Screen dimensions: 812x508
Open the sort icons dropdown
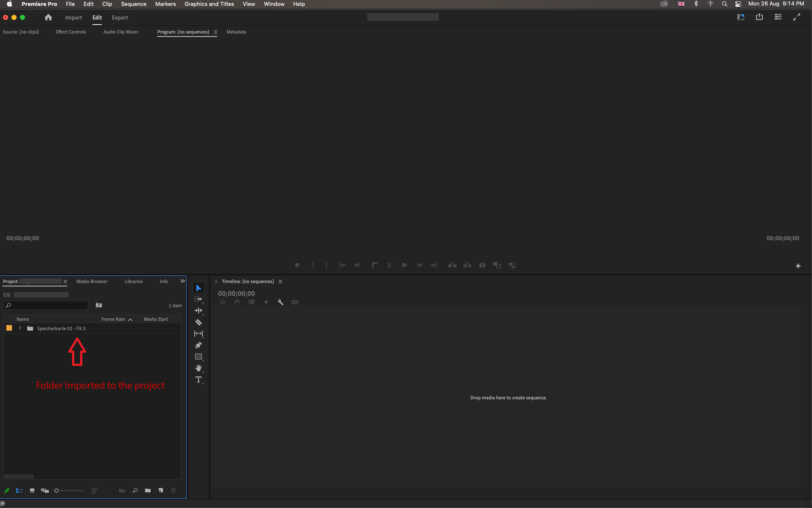pos(98,491)
